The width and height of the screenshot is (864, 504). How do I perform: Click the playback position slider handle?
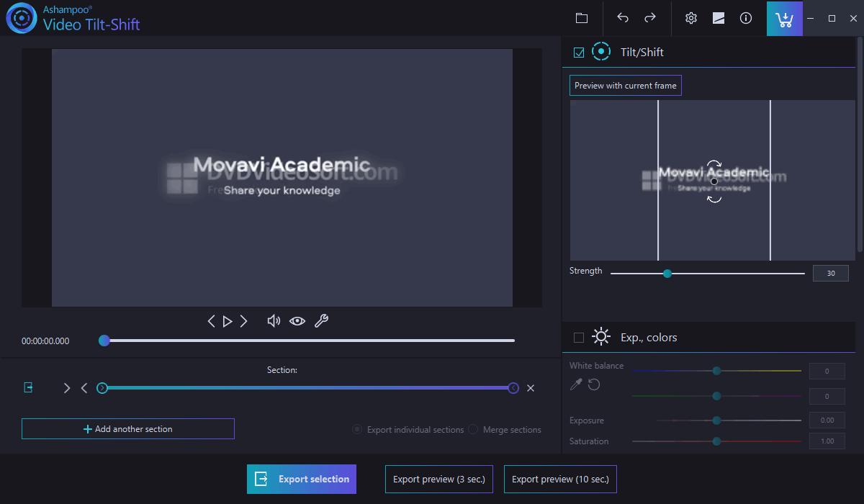click(x=104, y=341)
